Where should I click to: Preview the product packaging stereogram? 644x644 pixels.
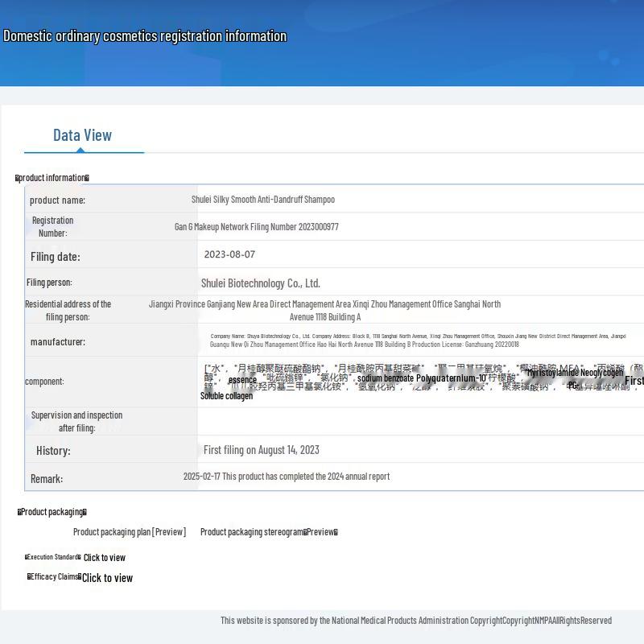[x=269, y=532]
